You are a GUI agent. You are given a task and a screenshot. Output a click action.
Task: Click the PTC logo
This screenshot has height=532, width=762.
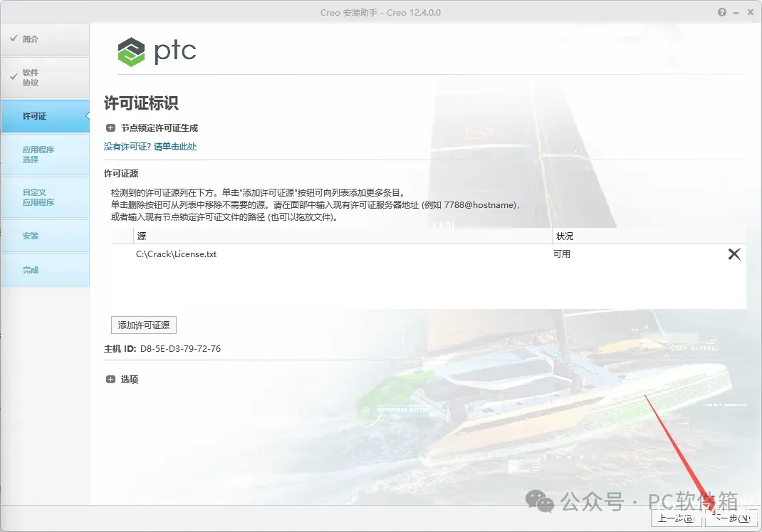tap(157, 51)
